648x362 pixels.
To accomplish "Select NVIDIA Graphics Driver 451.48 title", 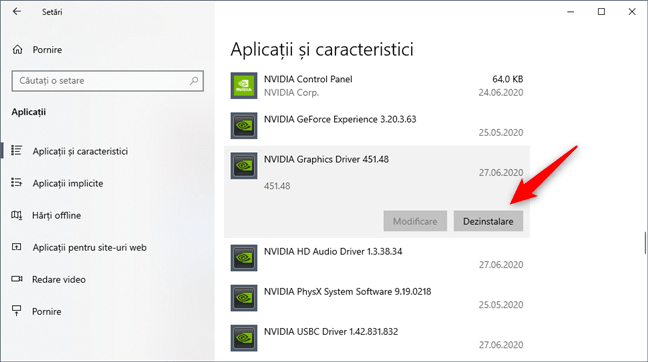I will [x=326, y=159].
